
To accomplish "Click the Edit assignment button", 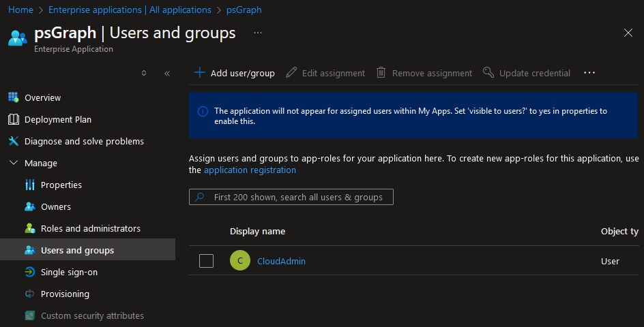I will (325, 73).
